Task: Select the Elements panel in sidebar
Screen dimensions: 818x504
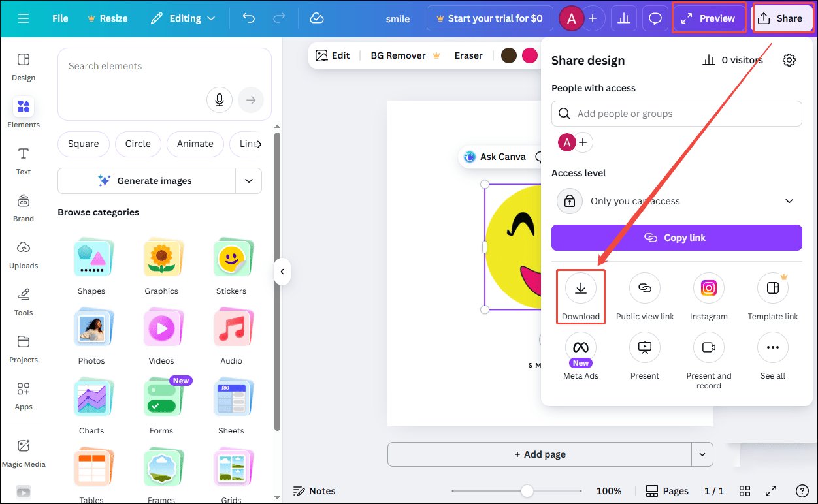Action: (23, 111)
